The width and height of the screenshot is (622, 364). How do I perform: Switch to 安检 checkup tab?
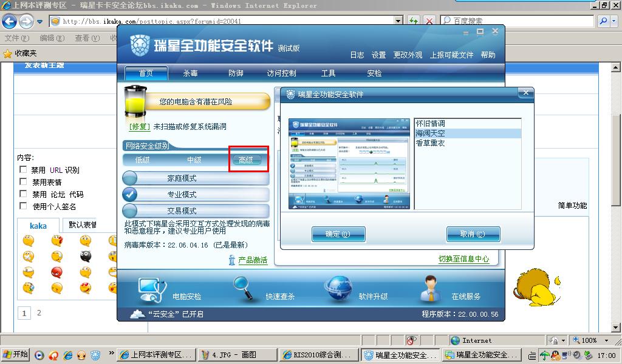pyautogui.click(x=374, y=73)
